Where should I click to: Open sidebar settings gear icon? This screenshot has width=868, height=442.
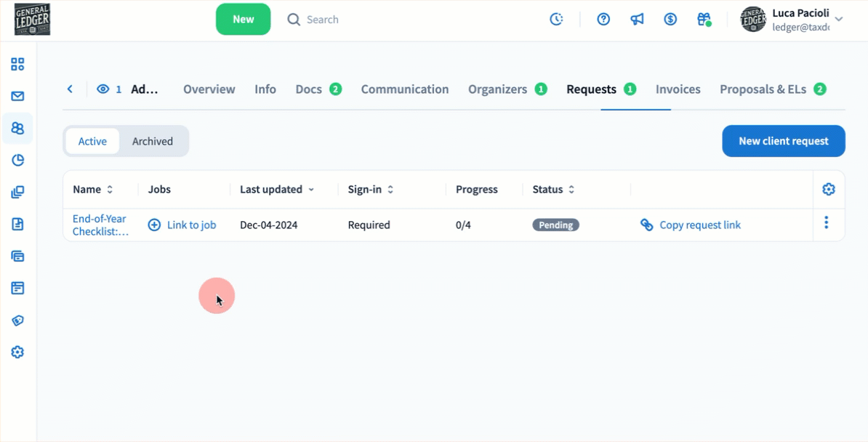point(17,352)
